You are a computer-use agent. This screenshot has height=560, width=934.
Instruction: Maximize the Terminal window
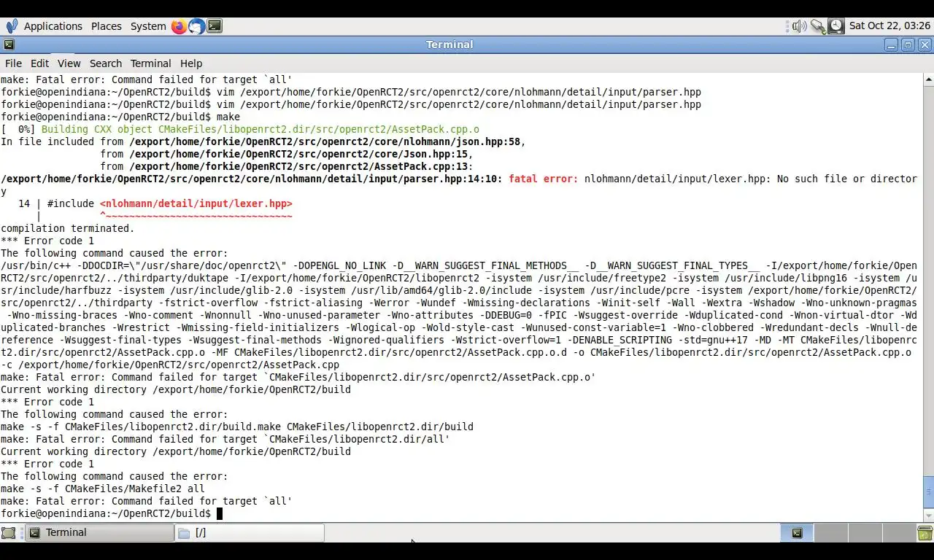908,44
